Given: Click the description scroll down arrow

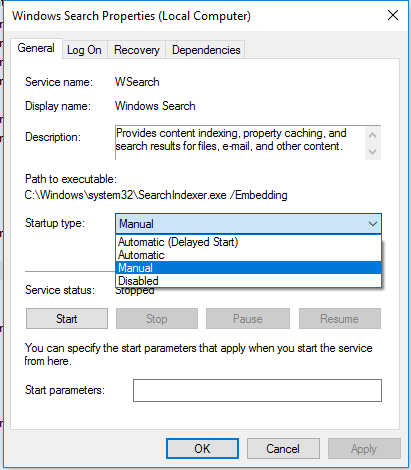Looking at the screenshot, I should 373,152.
